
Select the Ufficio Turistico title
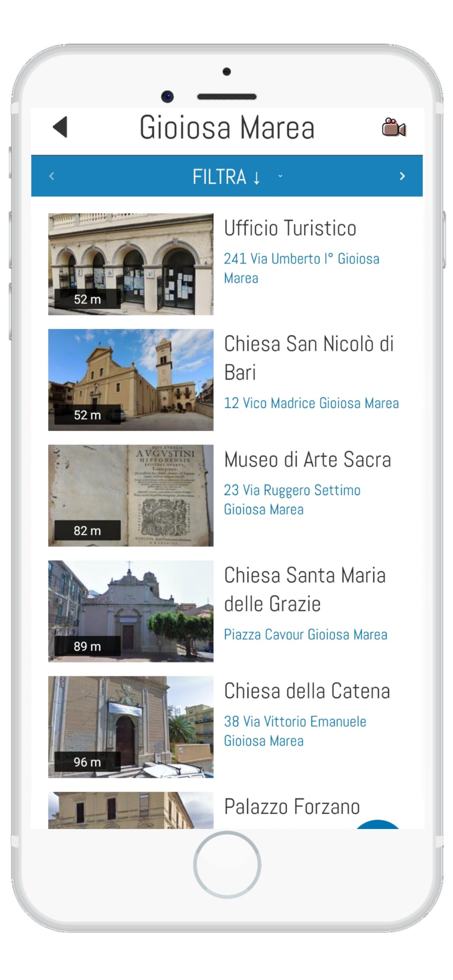click(290, 228)
